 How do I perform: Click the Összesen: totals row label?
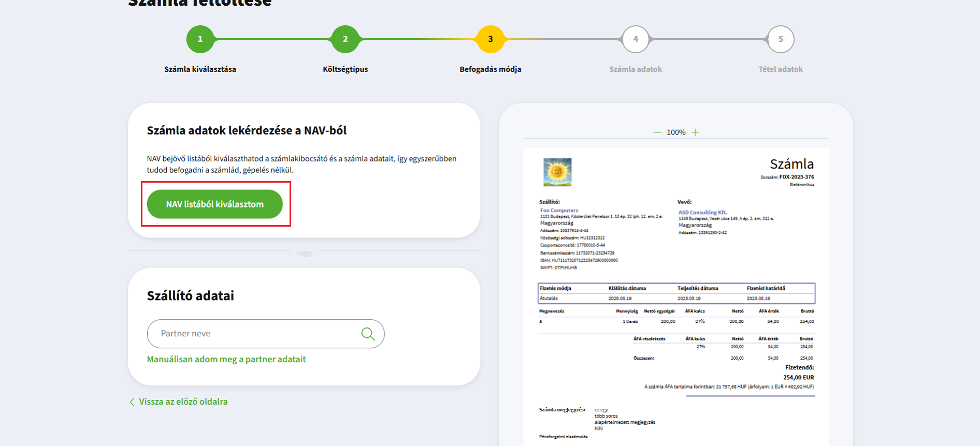click(x=644, y=358)
